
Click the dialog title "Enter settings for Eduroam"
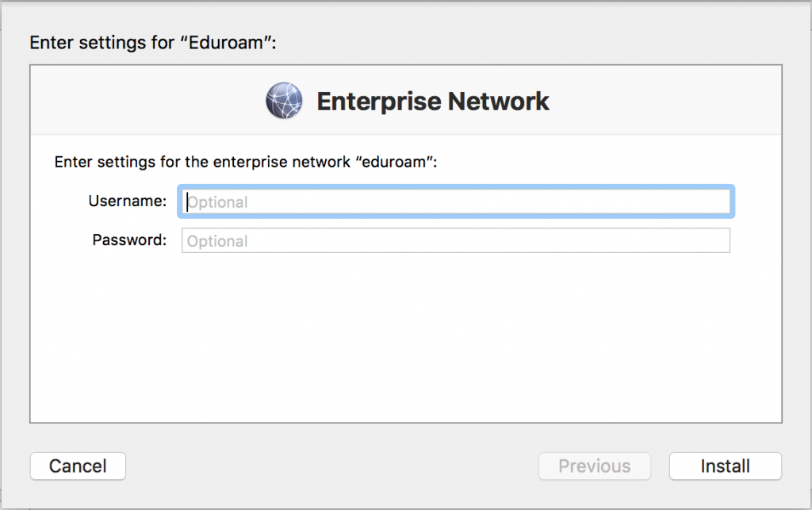[153, 43]
